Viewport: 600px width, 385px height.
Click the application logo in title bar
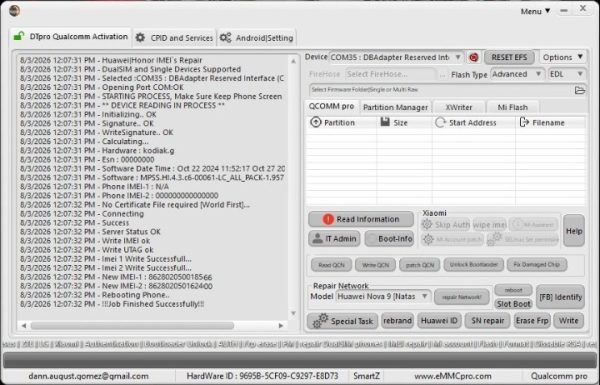point(15,11)
